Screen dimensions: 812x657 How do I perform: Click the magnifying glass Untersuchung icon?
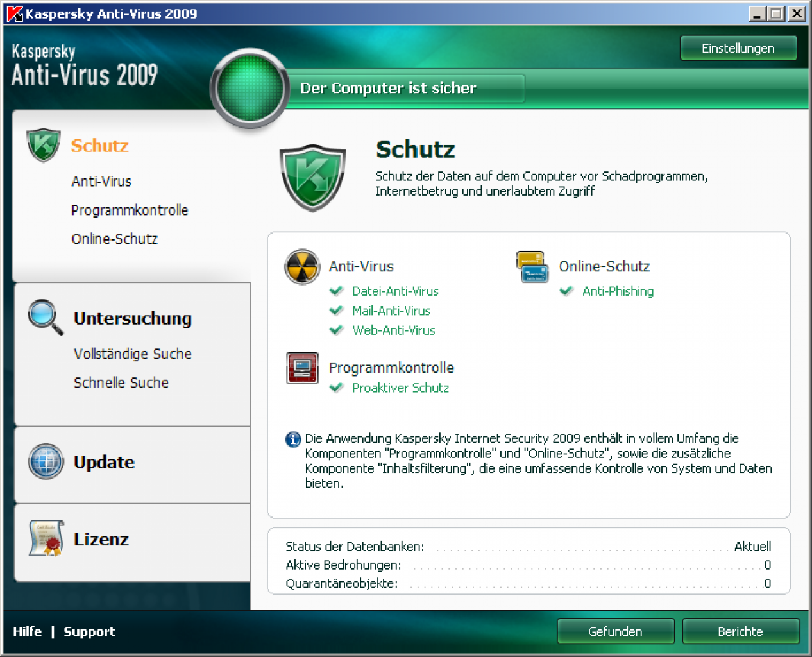(x=46, y=317)
